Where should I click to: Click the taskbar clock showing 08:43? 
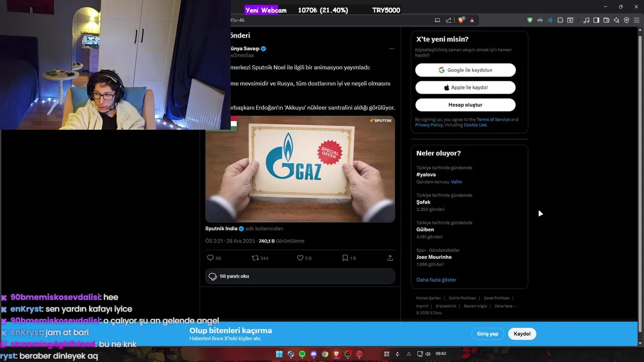coord(441,354)
